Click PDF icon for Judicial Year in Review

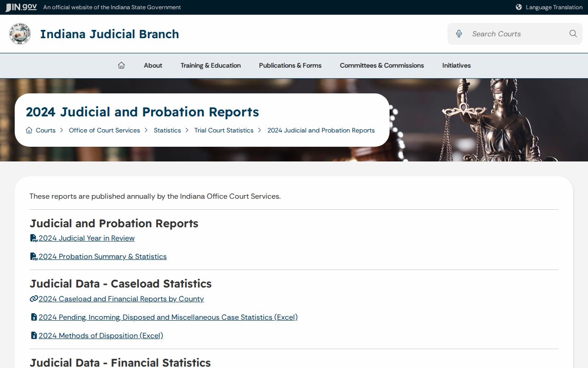click(x=34, y=238)
